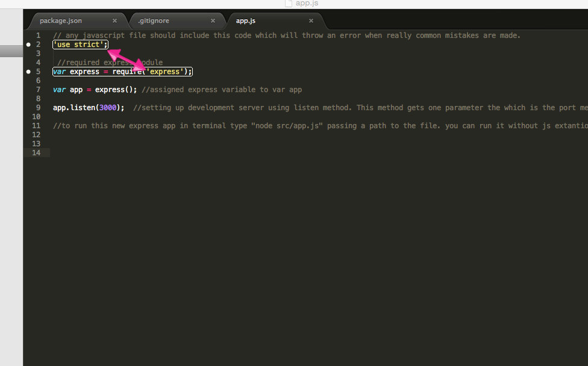
Task: Click line number 7 in the gutter
Action: [38, 90]
